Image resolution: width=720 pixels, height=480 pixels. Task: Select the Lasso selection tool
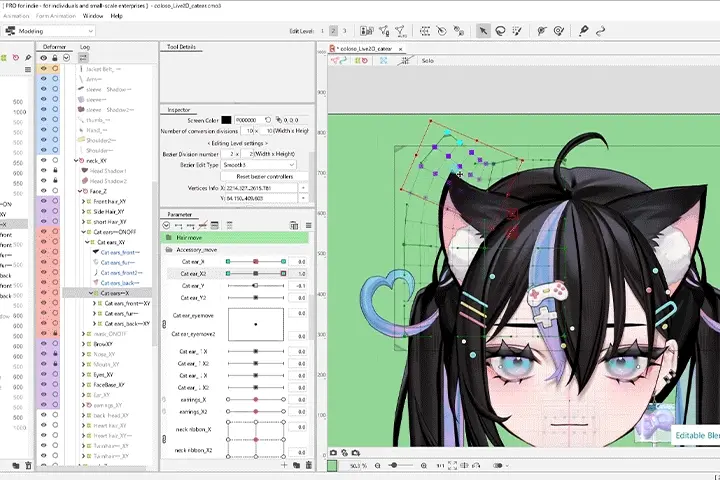(x=500, y=31)
